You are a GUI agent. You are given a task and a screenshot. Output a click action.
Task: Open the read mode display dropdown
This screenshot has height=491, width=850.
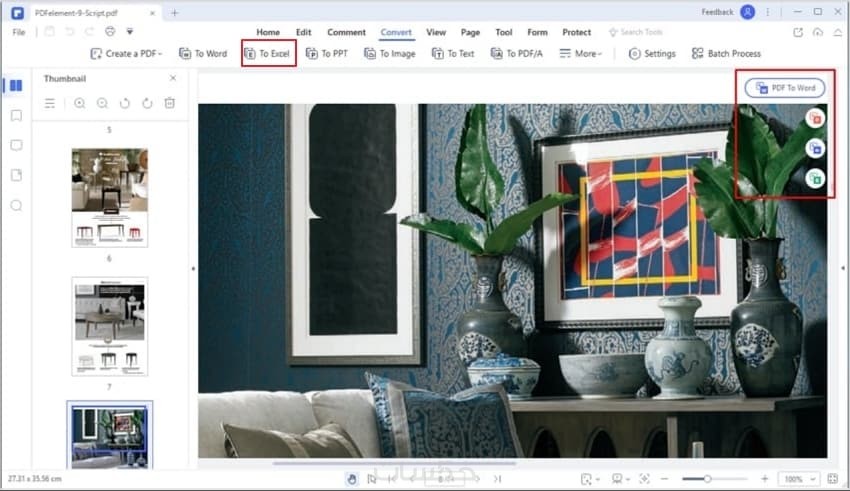pyautogui.click(x=620, y=479)
